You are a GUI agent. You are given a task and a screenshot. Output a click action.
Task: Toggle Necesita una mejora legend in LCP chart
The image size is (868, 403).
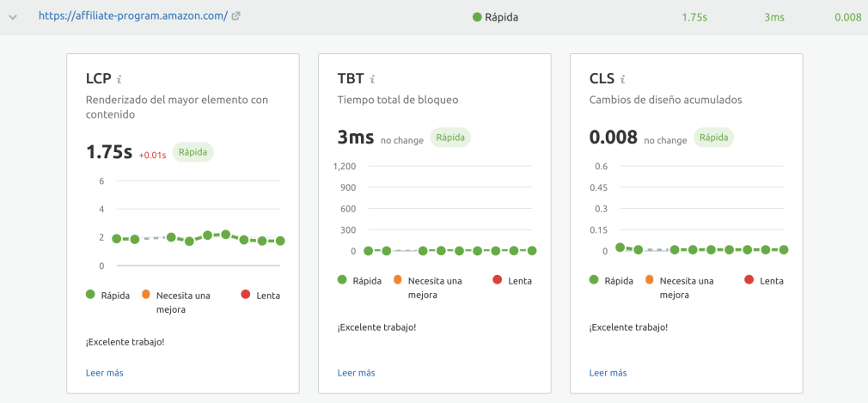[176, 302]
